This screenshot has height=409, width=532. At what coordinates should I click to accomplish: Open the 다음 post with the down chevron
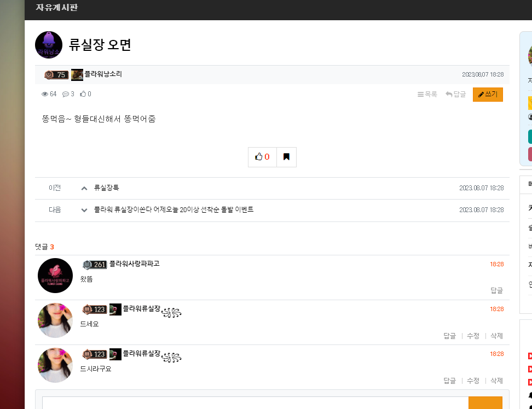(84, 210)
